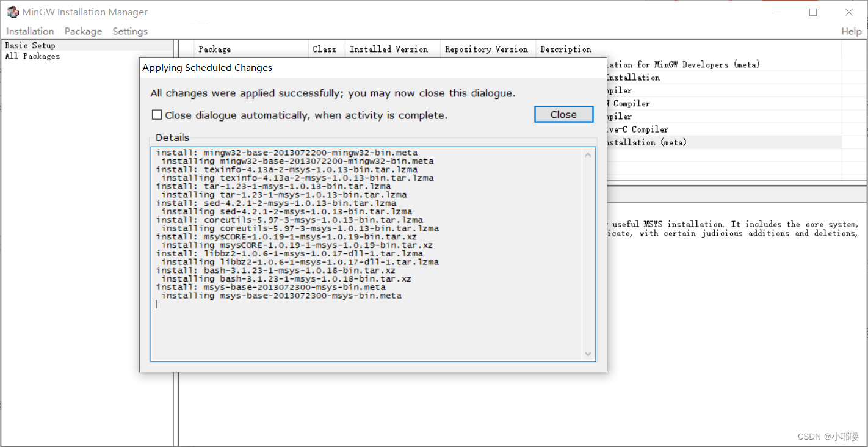Select the package row ending 'ive-C Compiler'
Image resolution: width=868 pixels, height=447 pixels.
click(x=724, y=129)
